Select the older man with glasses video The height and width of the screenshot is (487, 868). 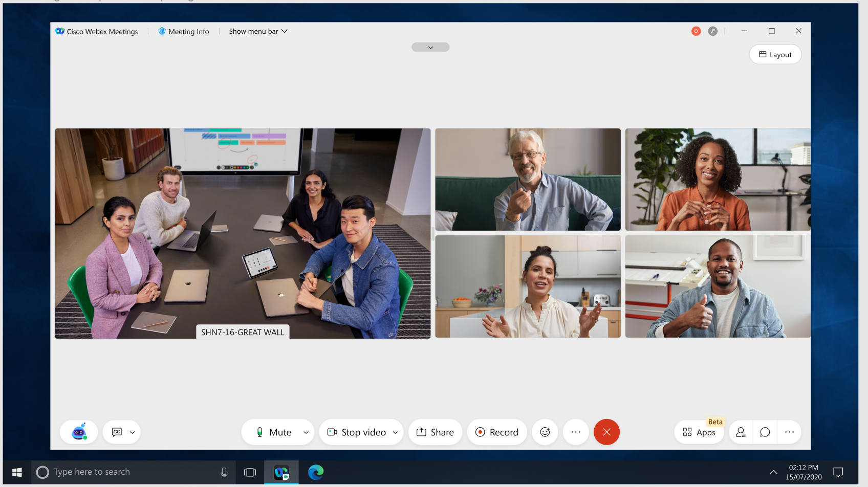pos(528,180)
